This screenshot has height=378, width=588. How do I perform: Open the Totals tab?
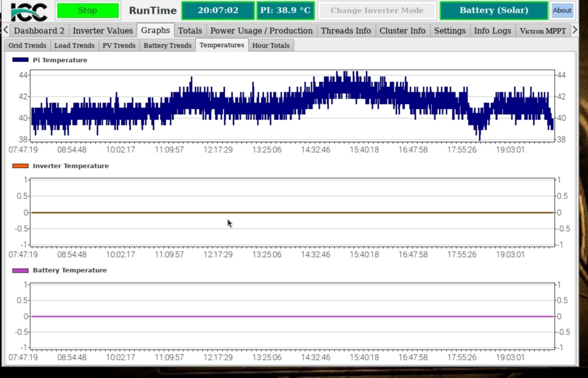tap(190, 31)
